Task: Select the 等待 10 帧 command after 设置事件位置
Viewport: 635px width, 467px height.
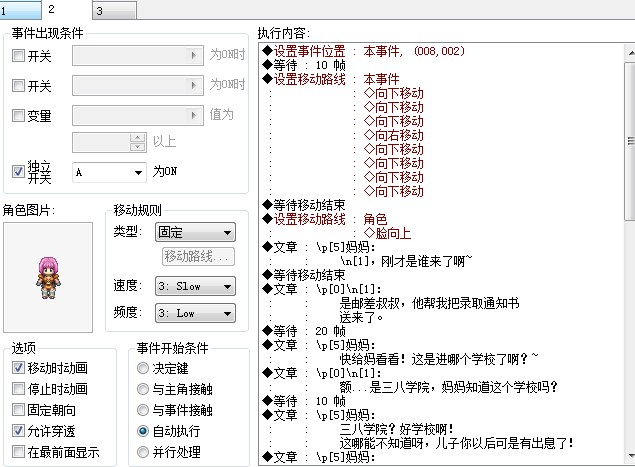Action: 304,65
